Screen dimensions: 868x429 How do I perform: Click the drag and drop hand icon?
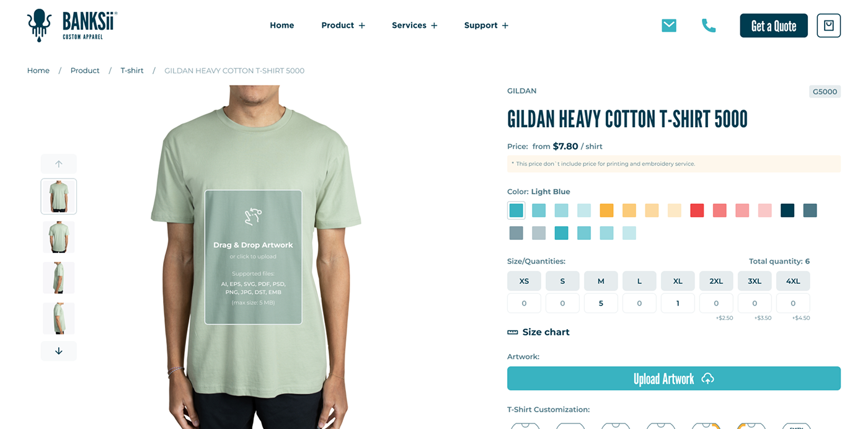(x=253, y=217)
